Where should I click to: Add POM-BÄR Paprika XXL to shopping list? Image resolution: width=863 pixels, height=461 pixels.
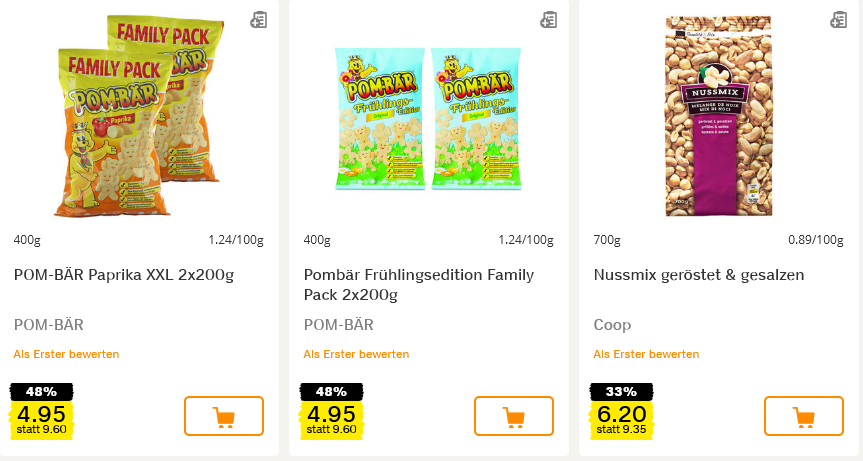[x=258, y=19]
